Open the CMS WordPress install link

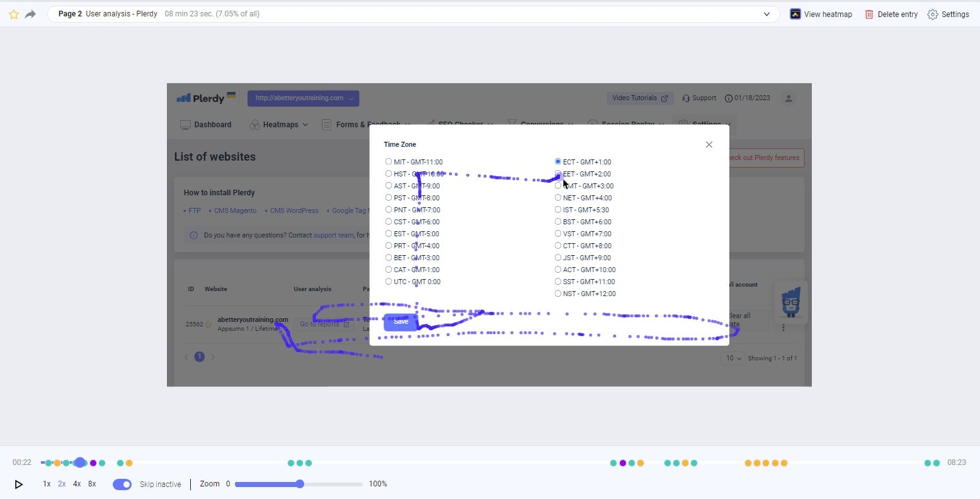click(294, 210)
